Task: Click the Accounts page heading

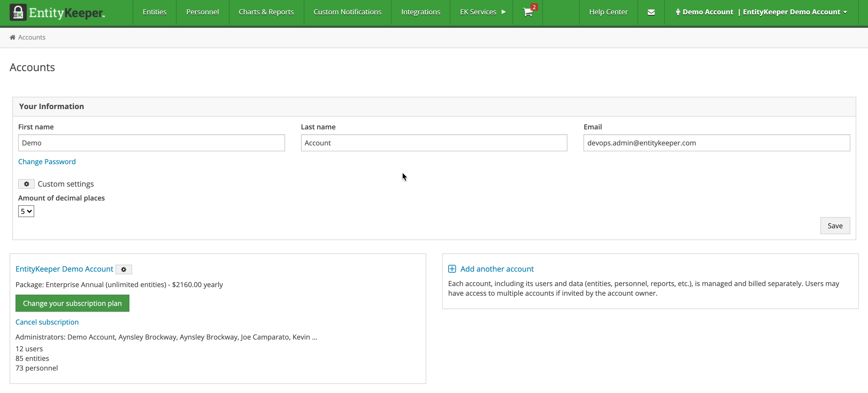Action: 32,67
